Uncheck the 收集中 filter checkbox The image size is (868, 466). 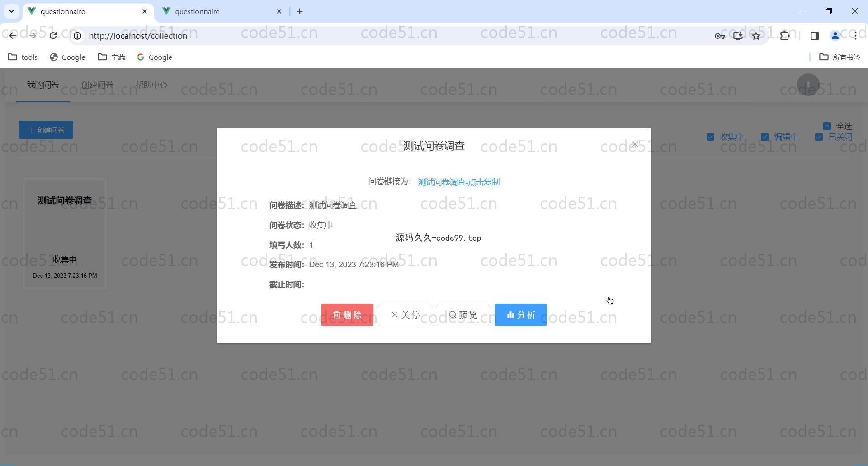[710, 137]
